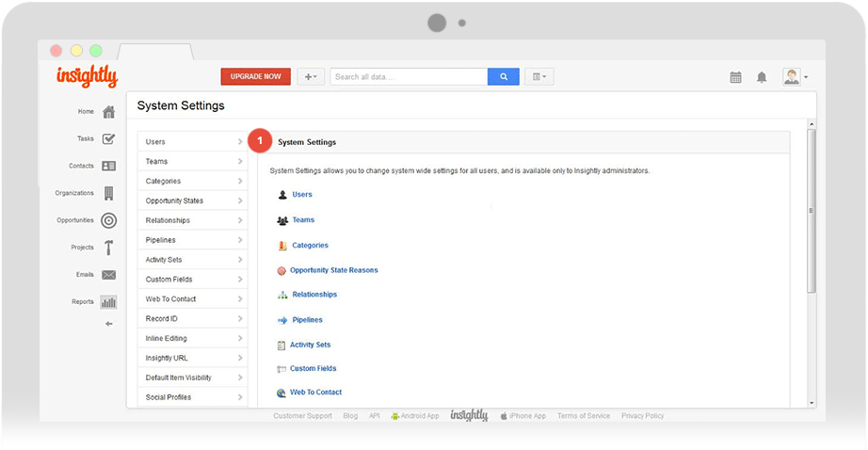The width and height of the screenshot is (868, 450).
Task: Open the Custom Fields link in main panel
Action: click(x=313, y=369)
